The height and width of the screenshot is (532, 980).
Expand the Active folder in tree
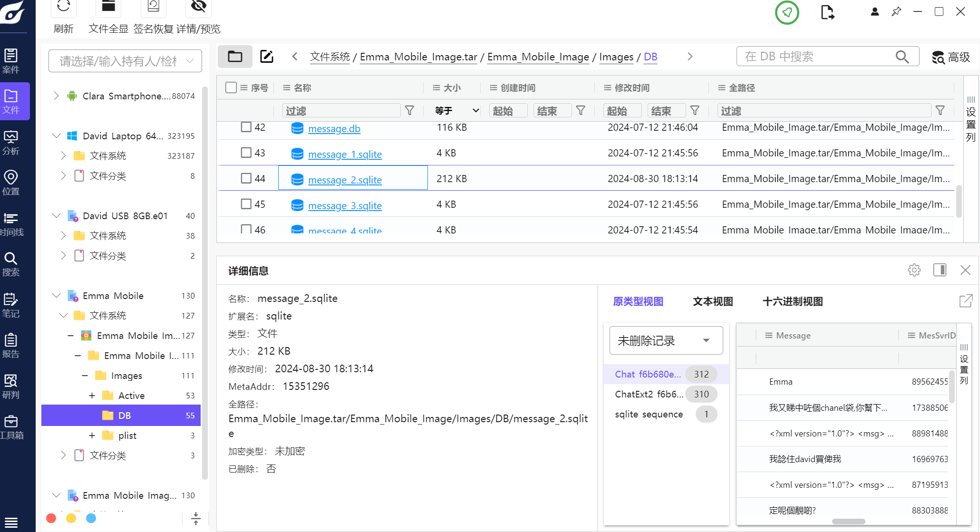point(92,395)
